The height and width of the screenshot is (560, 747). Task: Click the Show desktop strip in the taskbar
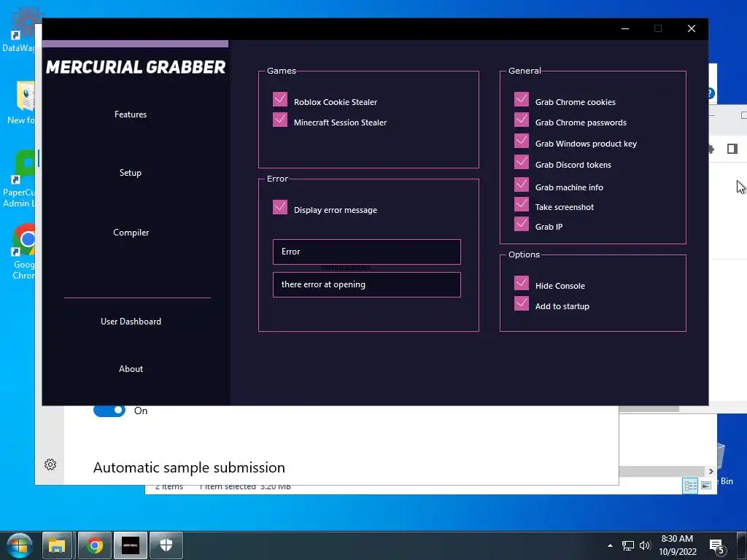(x=742, y=545)
